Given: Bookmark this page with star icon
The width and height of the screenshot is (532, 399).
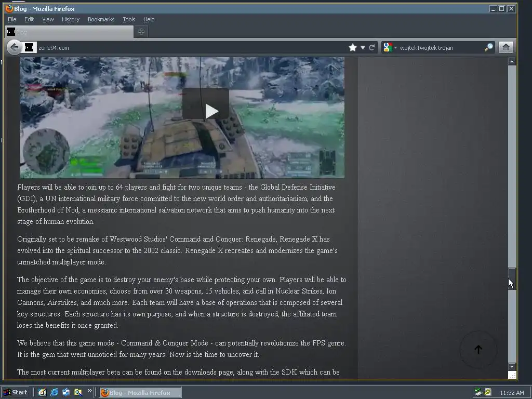Looking at the screenshot, I should pyautogui.click(x=353, y=47).
